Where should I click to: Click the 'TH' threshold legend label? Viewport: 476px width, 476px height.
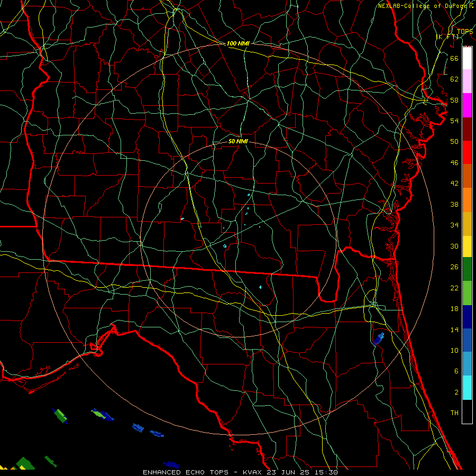[x=454, y=413]
